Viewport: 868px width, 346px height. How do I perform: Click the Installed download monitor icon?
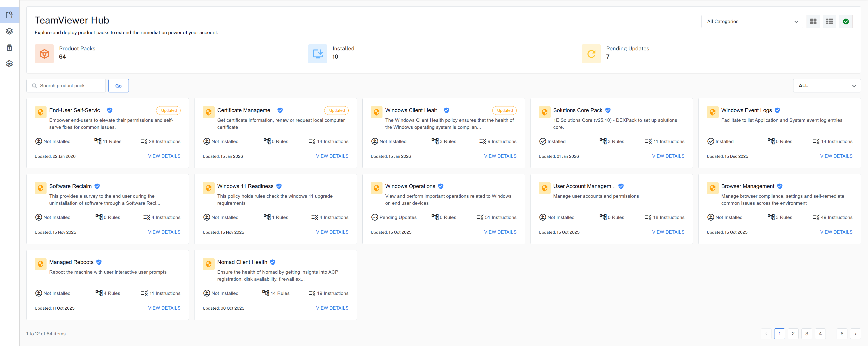(317, 54)
